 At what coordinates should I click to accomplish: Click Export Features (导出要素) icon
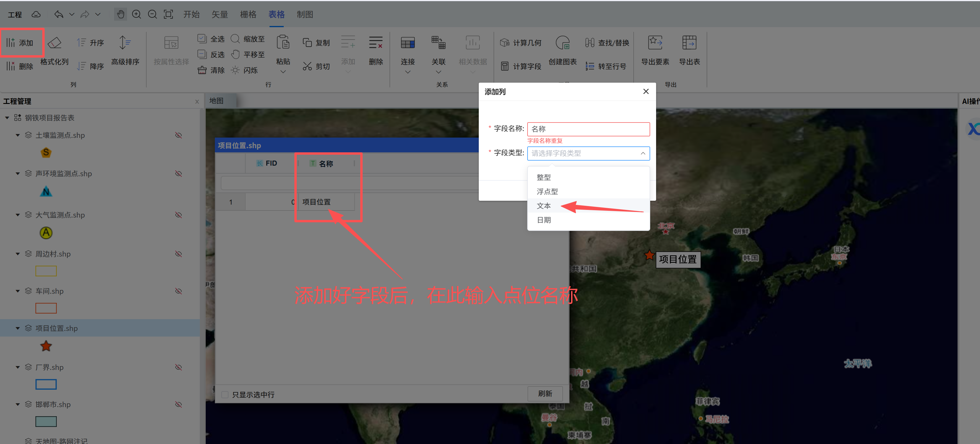coord(655,43)
